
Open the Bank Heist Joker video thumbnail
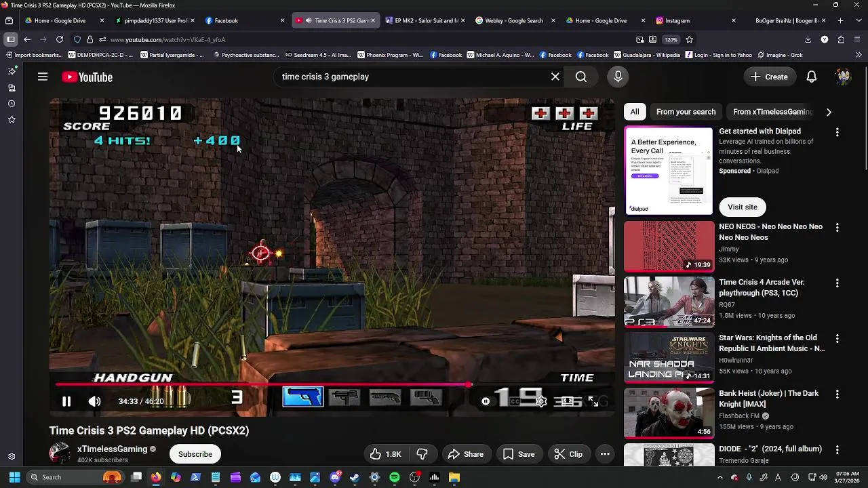(x=669, y=413)
